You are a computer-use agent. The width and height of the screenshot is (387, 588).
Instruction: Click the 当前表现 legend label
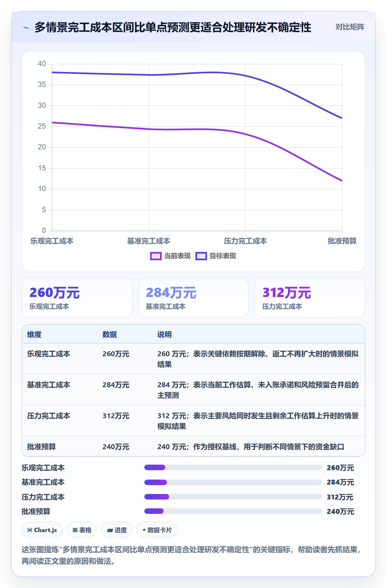point(177,256)
